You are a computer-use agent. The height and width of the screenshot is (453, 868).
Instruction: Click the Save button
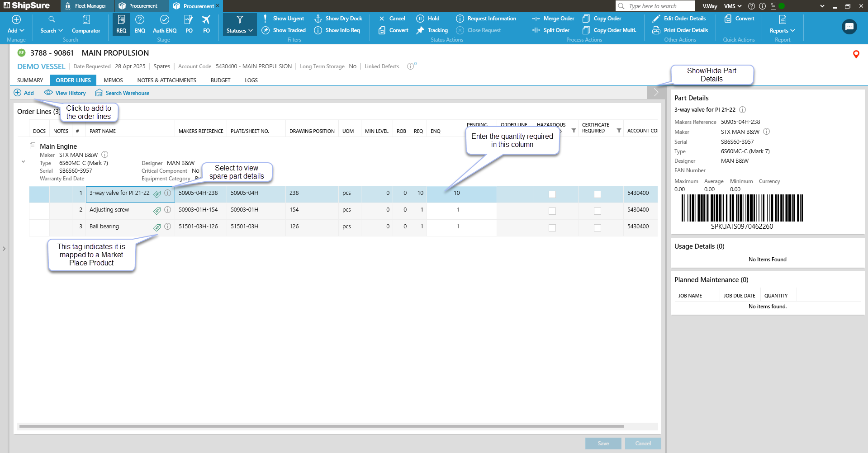[x=603, y=444]
